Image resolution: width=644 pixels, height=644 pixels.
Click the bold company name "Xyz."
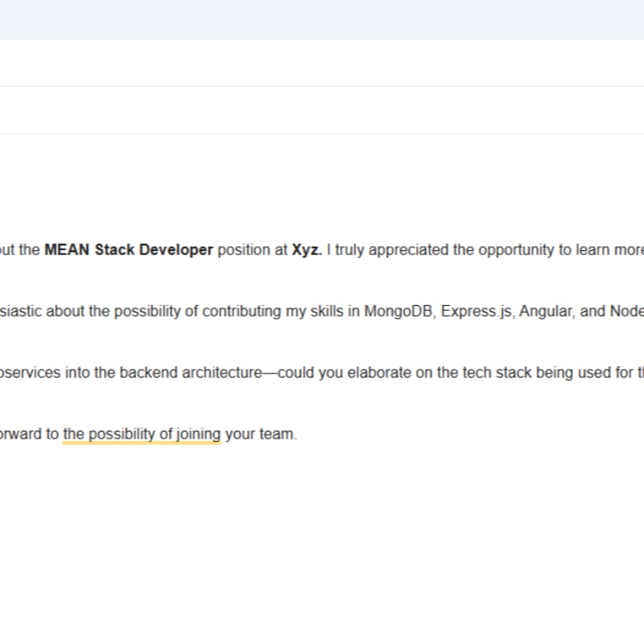coord(307,250)
